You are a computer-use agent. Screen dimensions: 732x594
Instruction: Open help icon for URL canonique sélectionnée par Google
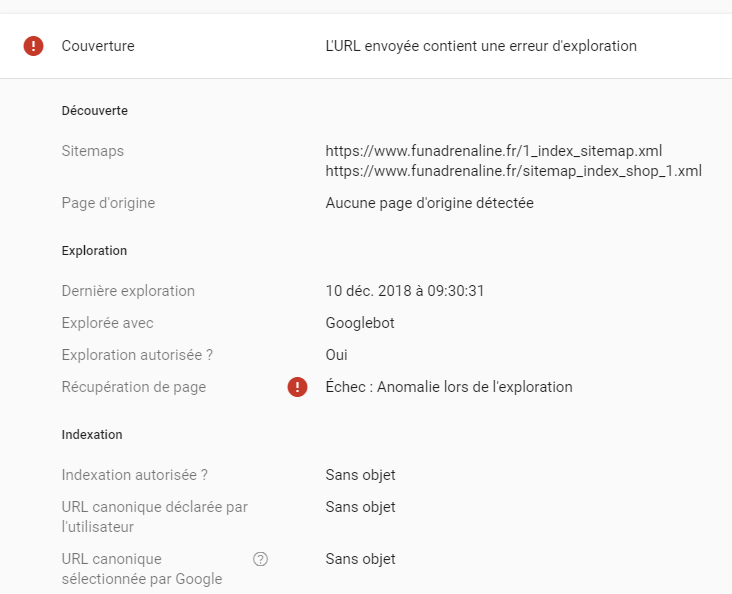pos(261,559)
